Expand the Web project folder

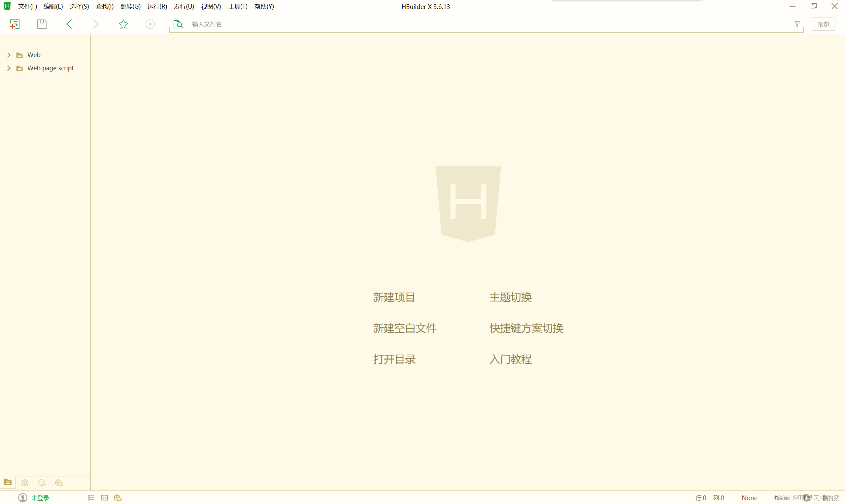[x=9, y=55]
